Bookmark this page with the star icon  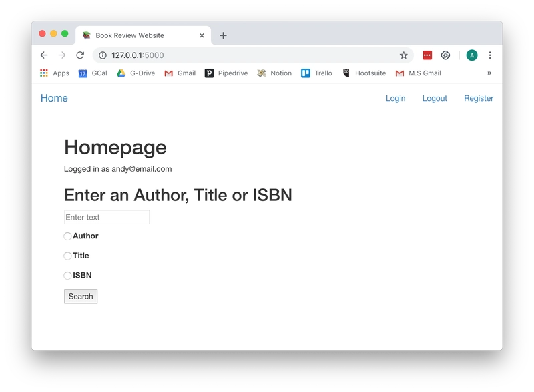pos(404,55)
